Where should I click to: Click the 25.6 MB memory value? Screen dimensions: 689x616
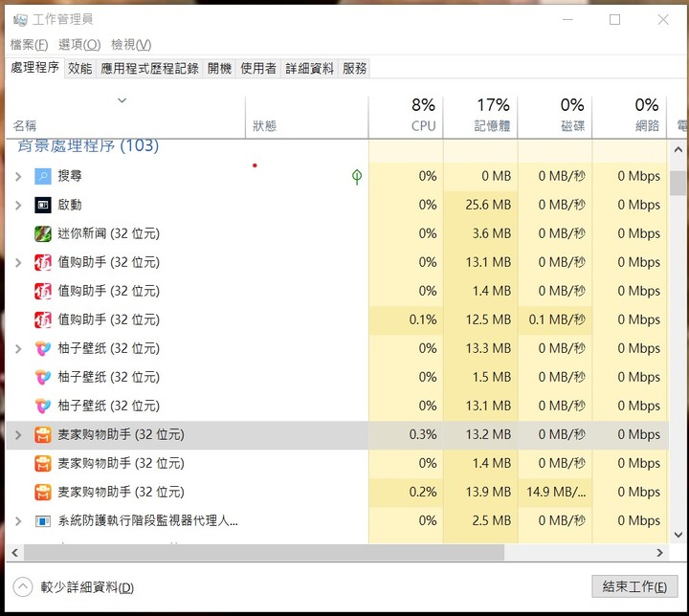pyautogui.click(x=488, y=206)
